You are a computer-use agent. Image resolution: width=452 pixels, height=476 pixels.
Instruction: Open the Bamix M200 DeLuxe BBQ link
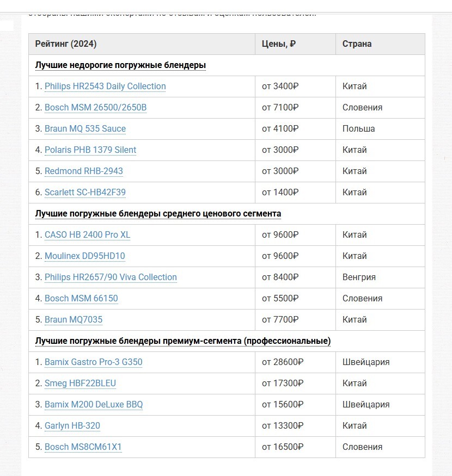(x=94, y=404)
